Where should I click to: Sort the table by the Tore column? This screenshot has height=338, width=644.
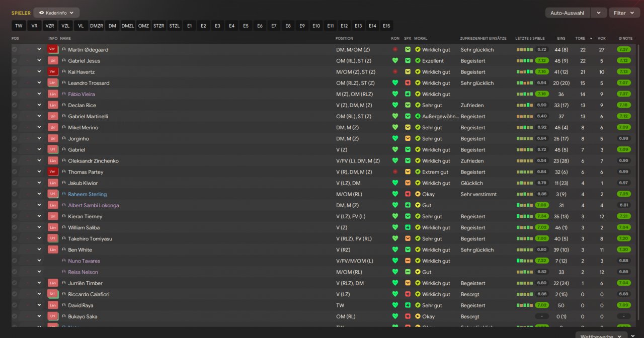[580, 38]
